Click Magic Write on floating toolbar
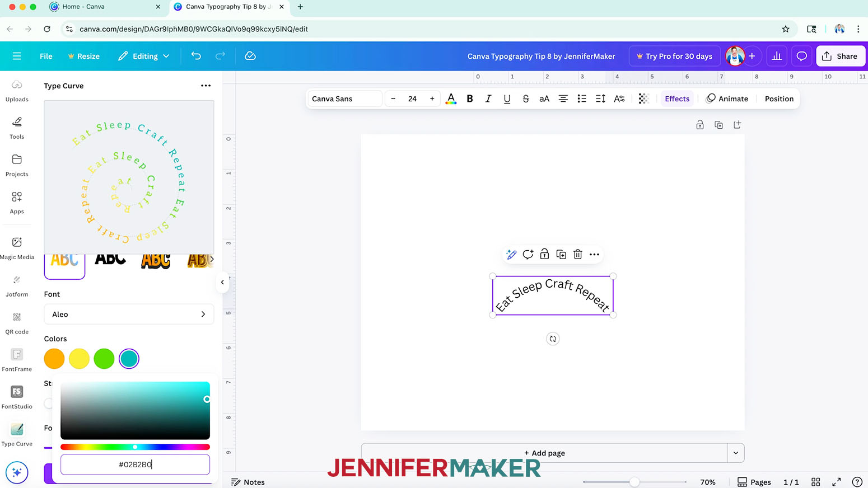The height and width of the screenshot is (488, 868). pyautogui.click(x=511, y=255)
